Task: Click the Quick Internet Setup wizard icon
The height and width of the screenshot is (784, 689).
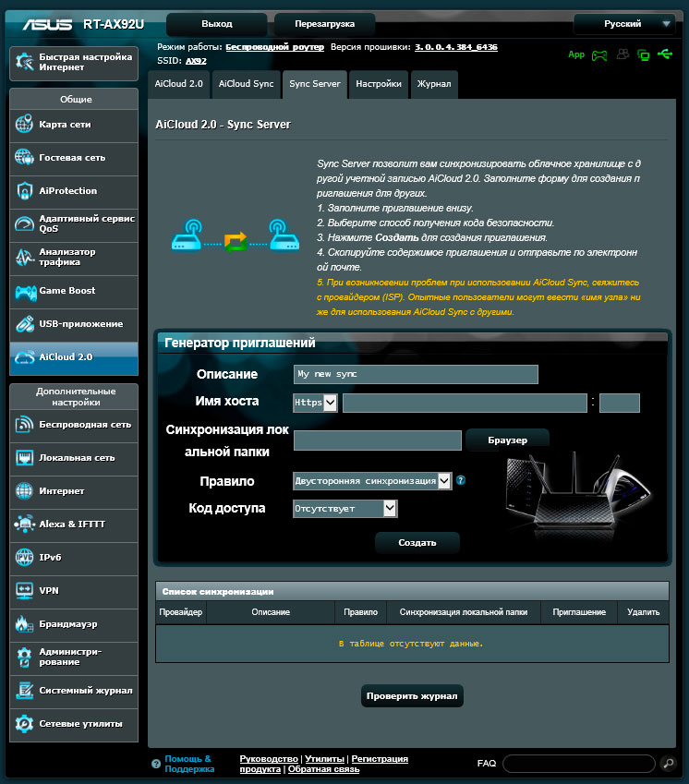Action: pos(24,62)
